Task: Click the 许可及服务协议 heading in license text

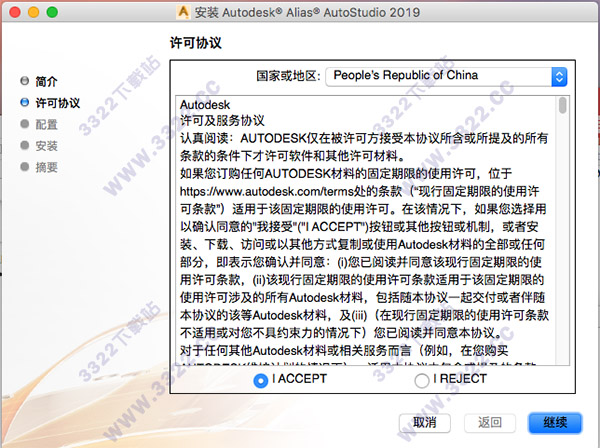Action: click(222, 121)
